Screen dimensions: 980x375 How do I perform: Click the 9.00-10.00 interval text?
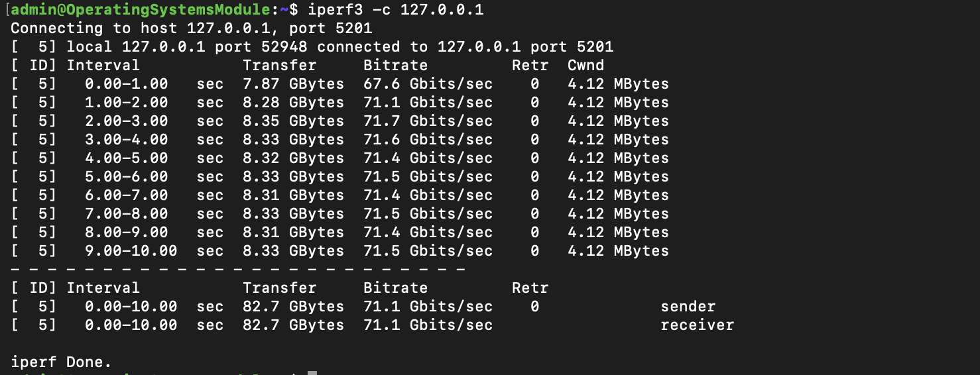[x=131, y=251]
